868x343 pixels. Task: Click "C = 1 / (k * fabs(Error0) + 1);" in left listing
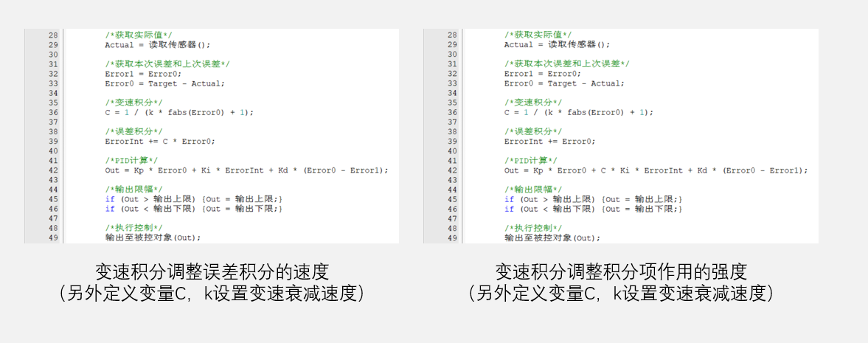point(178,112)
